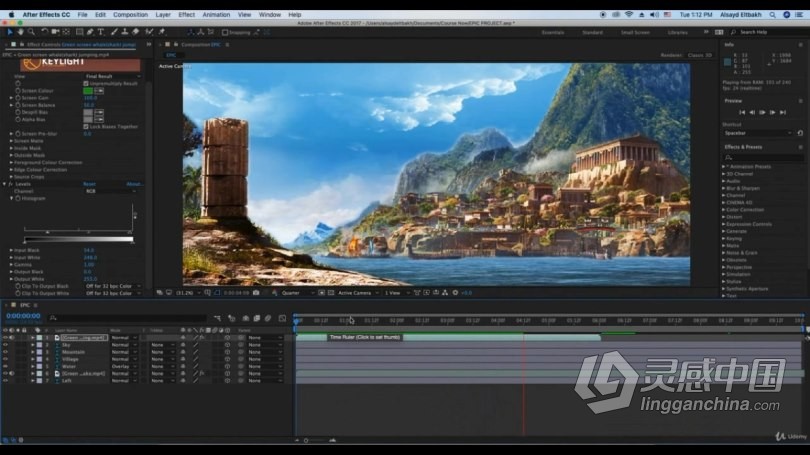Expand Color Correction effects category
The image size is (810, 455).
click(724, 210)
